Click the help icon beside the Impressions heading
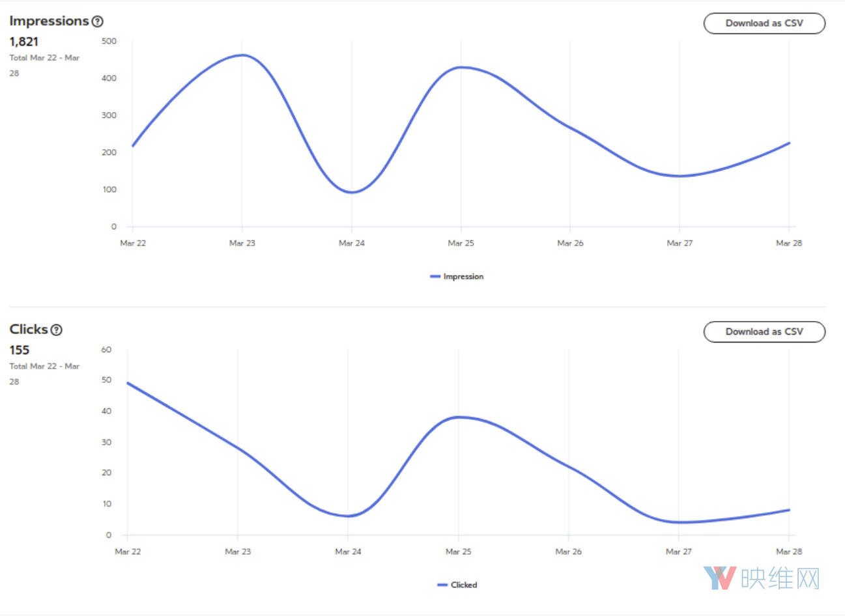The height and width of the screenshot is (616, 845). tap(97, 21)
